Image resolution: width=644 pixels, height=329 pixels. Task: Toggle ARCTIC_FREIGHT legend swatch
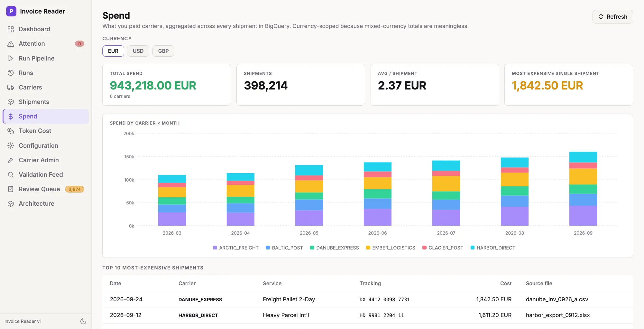215,248
